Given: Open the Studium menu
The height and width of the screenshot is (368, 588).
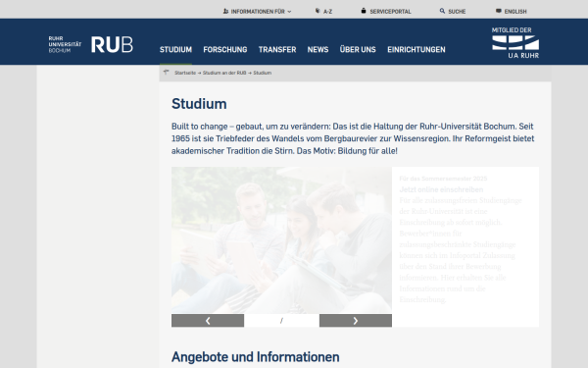Looking at the screenshot, I should pos(175,50).
